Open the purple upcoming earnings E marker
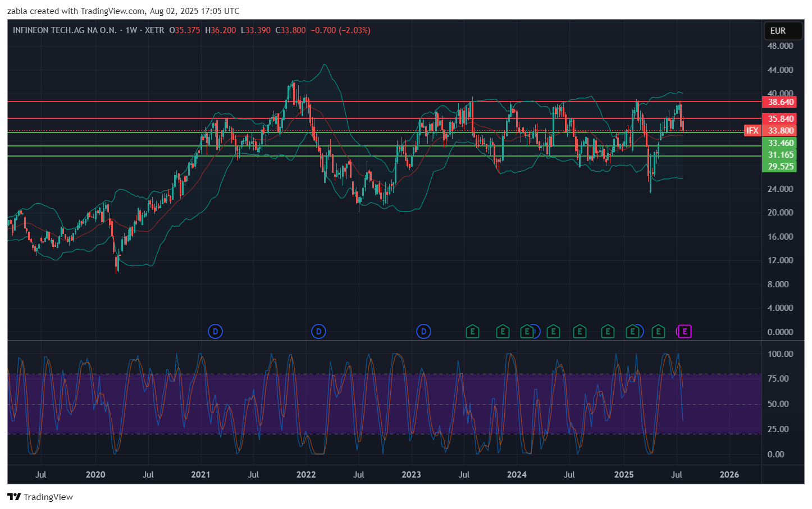Image resolution: width=812 pixels, height=509 pixels. click(x=685, y=332)
